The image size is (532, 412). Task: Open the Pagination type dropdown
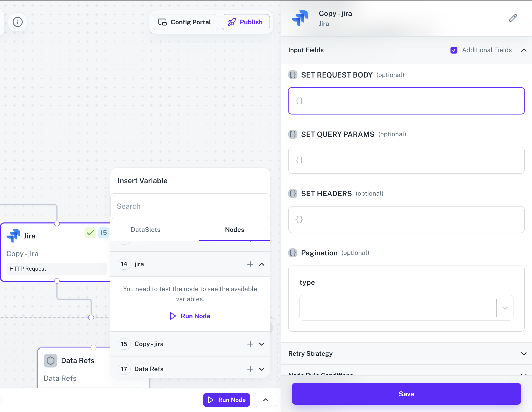pyautogui.click(x=505, y=308)
